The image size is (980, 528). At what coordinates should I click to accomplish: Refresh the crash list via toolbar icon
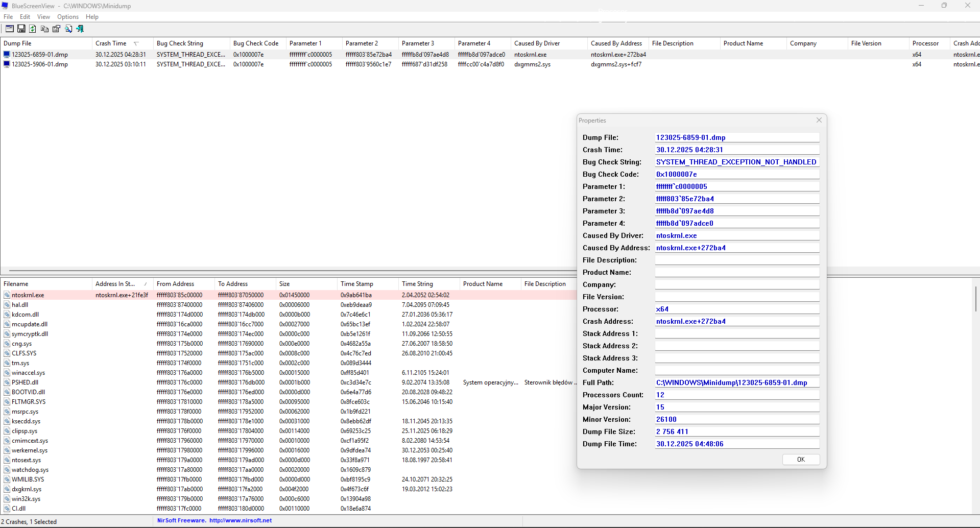(x=33, y=29)
